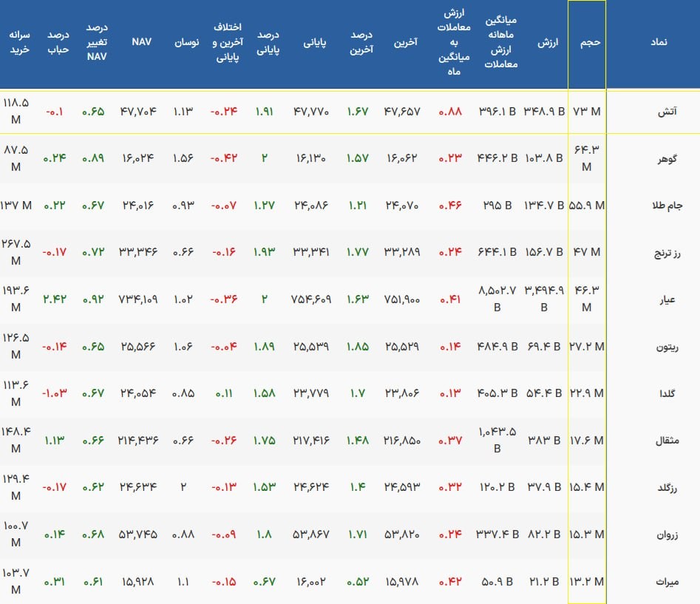Click the میانگین ماهانه ارزش معاملات header

501,42
